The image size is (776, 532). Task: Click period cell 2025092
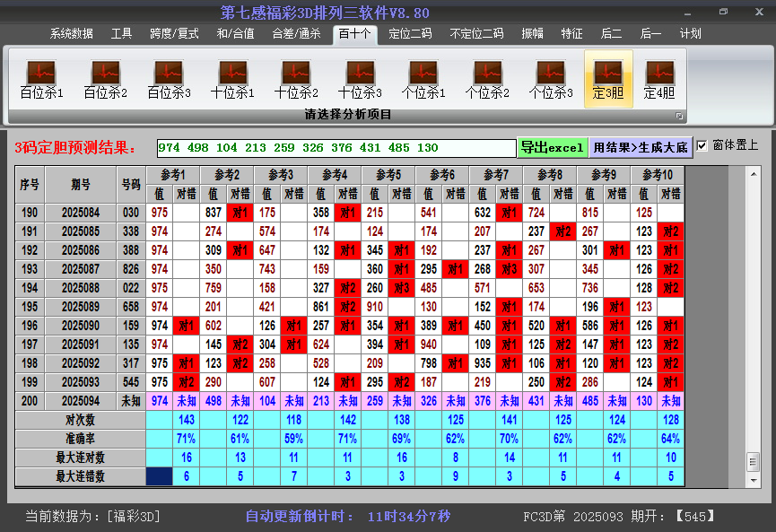point(81,363)
